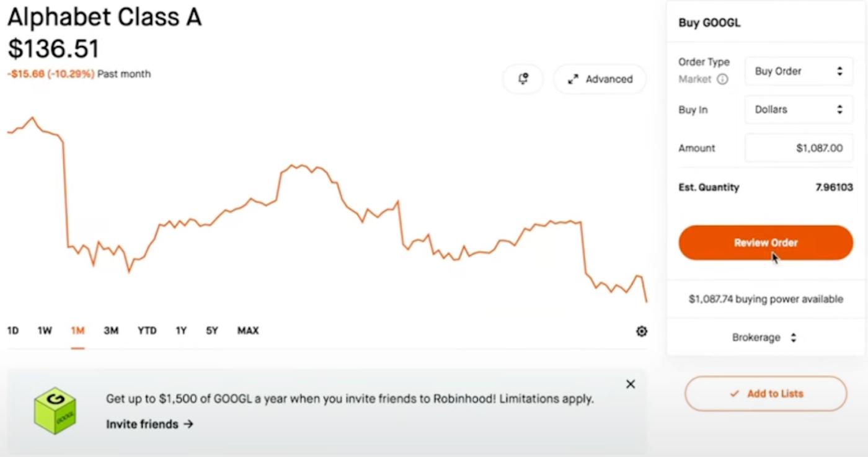The height and width of the screenshot is (457, 868).
Task: Dismiss the invite friends promo banner
Action: pyautogui.click(x=631, y=384)
